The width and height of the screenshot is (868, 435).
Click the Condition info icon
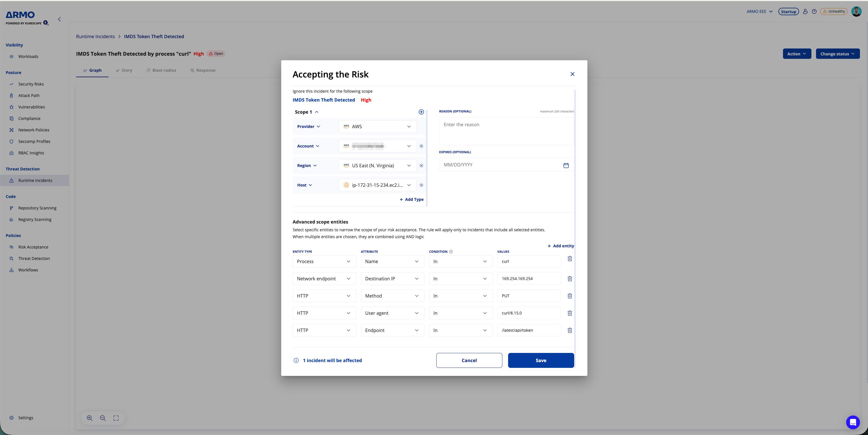(451, 252)
